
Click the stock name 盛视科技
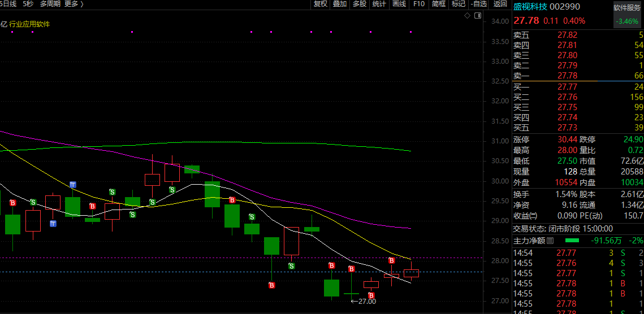coord(530,7)
